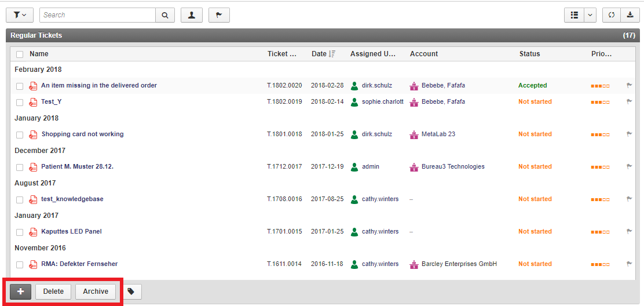Sort by the Date column header

(x=319, y=54)
